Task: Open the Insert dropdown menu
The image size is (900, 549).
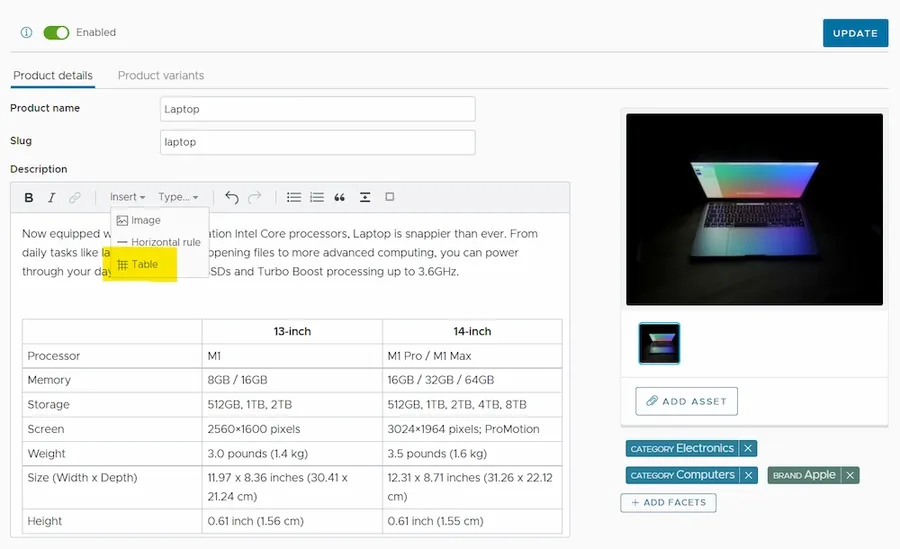Action: coord(127,198)
